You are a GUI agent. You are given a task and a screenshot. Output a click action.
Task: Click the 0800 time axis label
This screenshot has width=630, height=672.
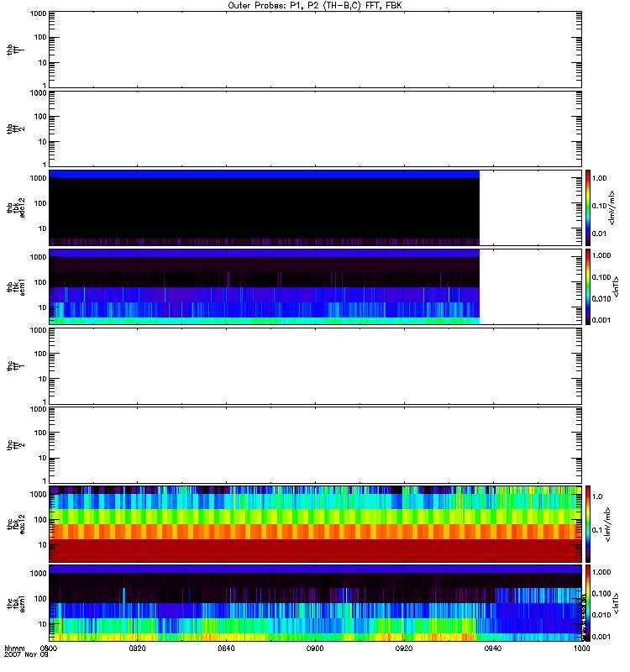click(48, 648)
